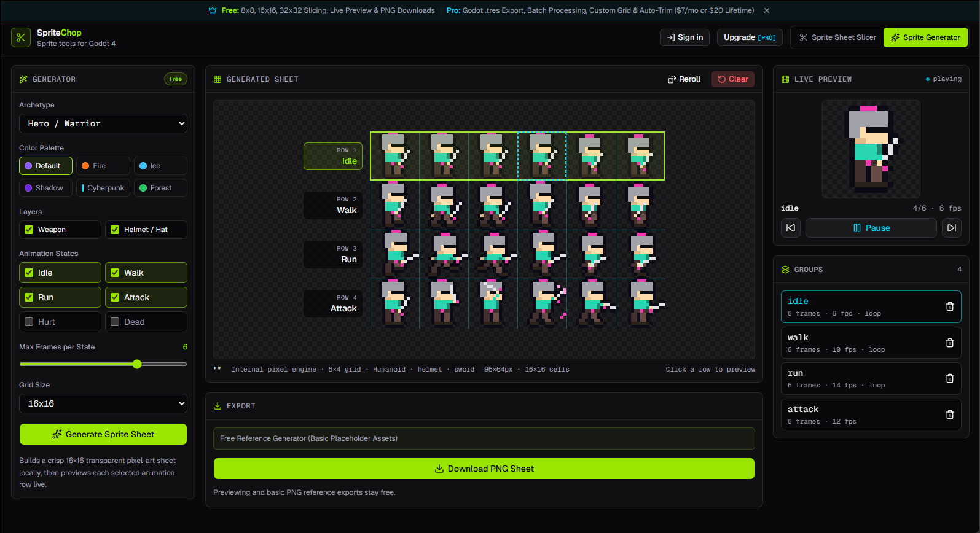Open the Grid Size dropdown

(x=103, y=403)
